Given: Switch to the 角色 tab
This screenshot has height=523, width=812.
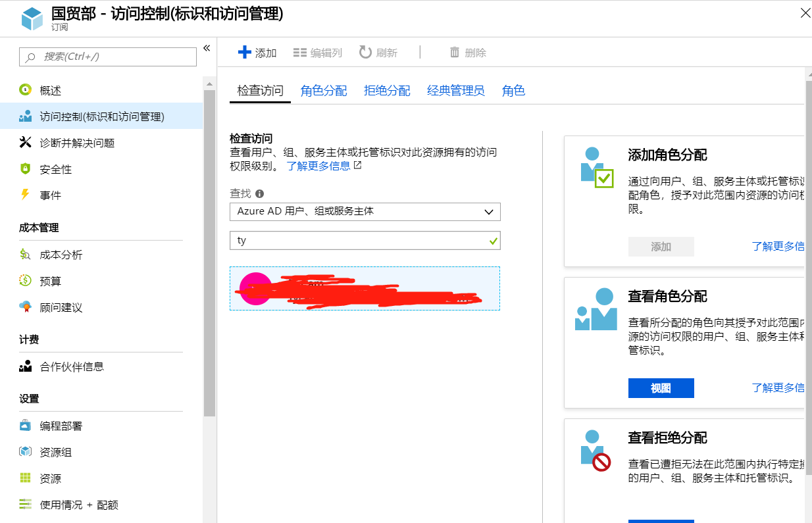Looking at the screenshot, I should click(x=513, y=91).
